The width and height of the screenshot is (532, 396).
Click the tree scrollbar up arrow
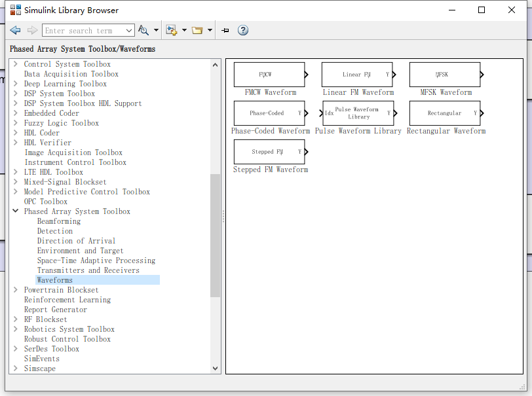[x=215, y=65]
